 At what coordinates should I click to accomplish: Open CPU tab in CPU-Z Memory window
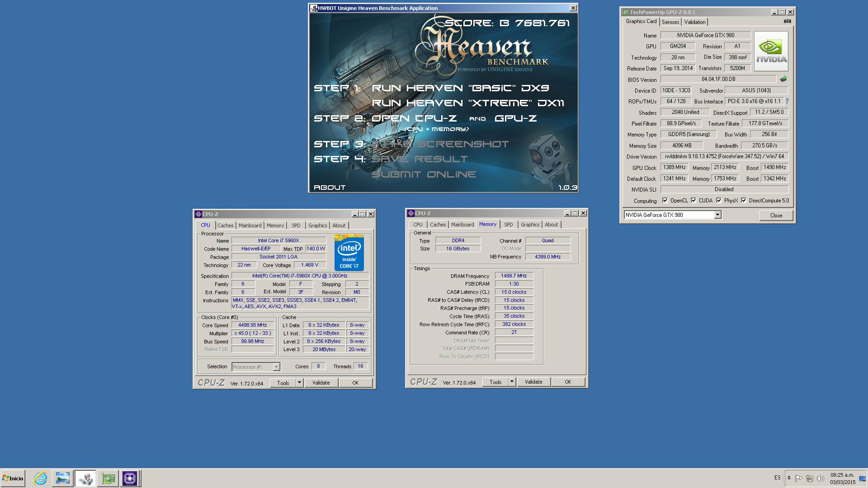418,225
